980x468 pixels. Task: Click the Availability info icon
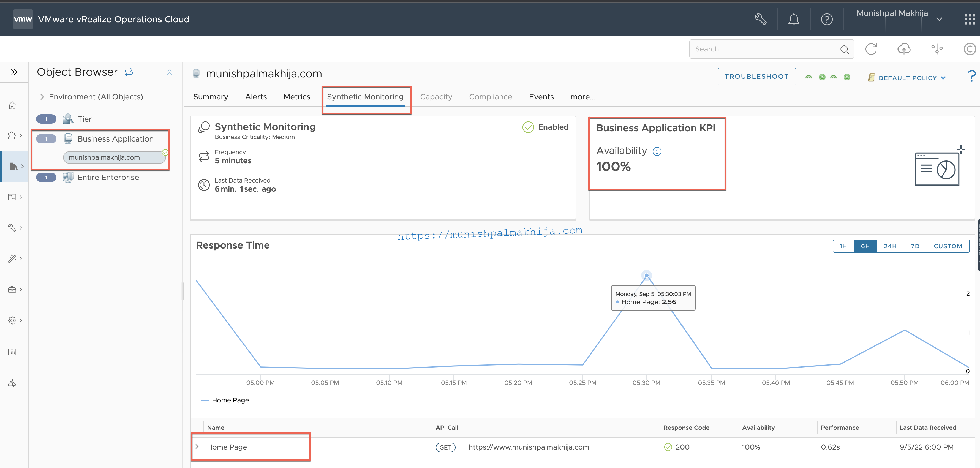coord(657,151)
